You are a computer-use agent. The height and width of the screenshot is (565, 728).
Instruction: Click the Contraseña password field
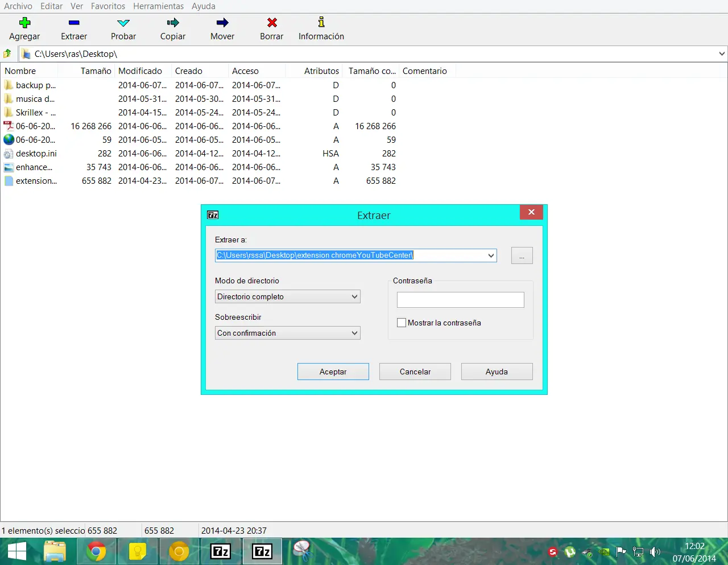coord(461,300)
